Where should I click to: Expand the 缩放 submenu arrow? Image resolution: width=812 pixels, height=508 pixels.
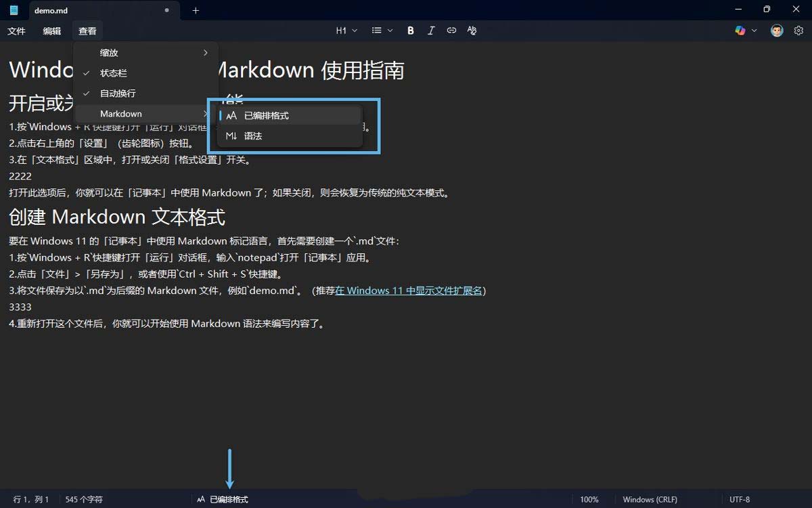206,53
